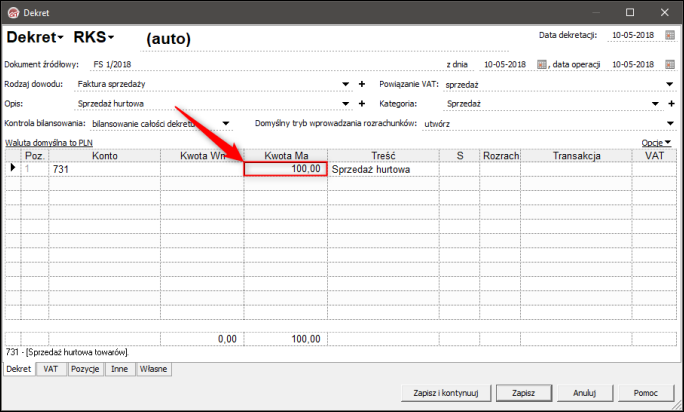
Task: Click the Waluta domyślna to PLN link
Action: 49,143
